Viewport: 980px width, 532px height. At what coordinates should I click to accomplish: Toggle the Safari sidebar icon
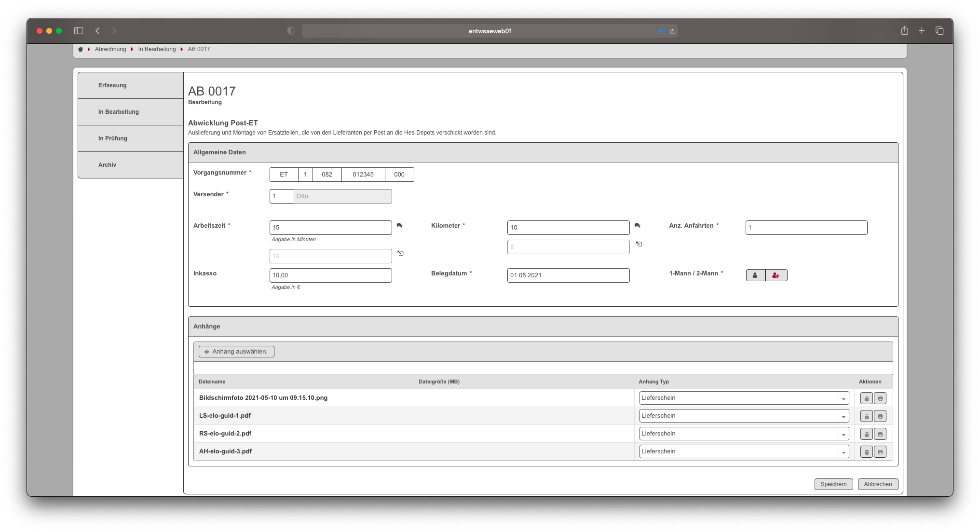tap(79, 31)
